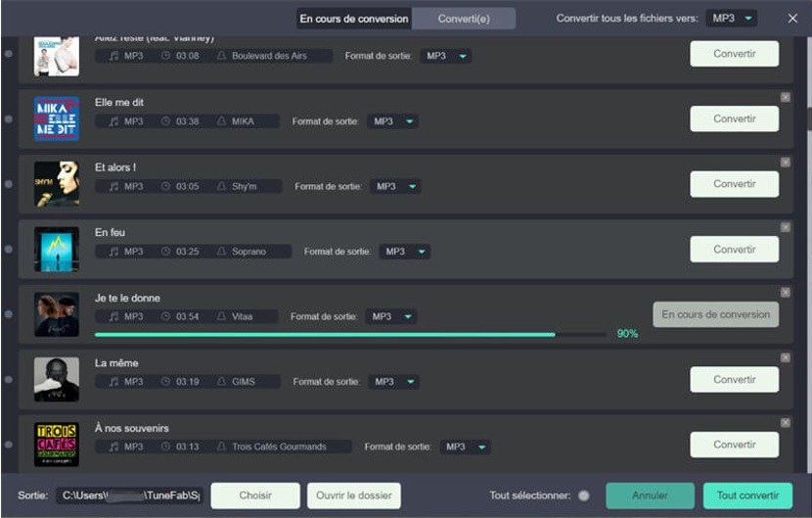This screenshot has width=812, height=518.
Task: Remove the En feu track
Action: [x=785, y=227]
